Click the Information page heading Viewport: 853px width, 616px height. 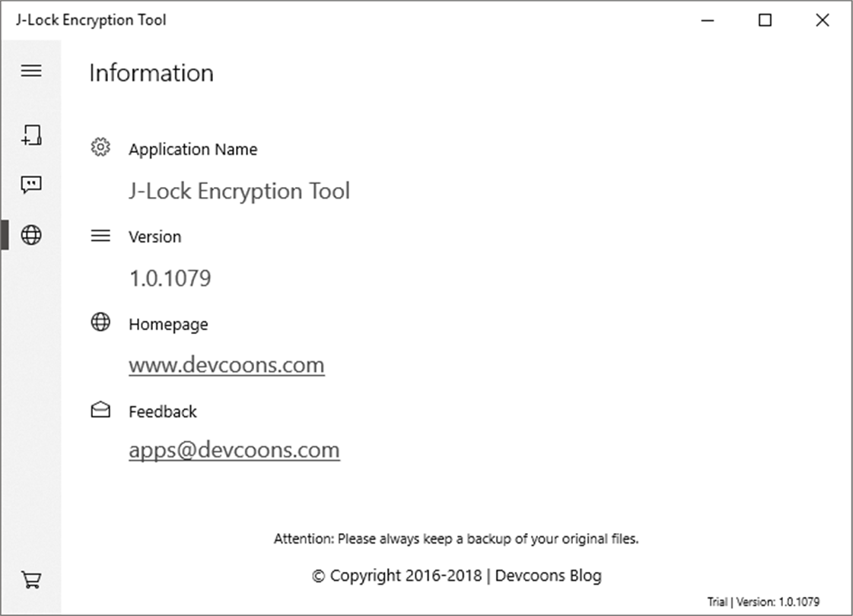(151, 73)
